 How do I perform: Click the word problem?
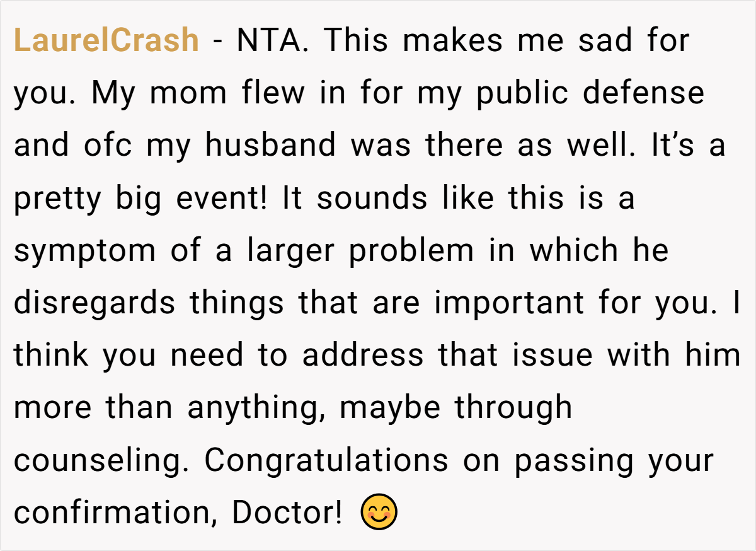[x=411, y=251]
